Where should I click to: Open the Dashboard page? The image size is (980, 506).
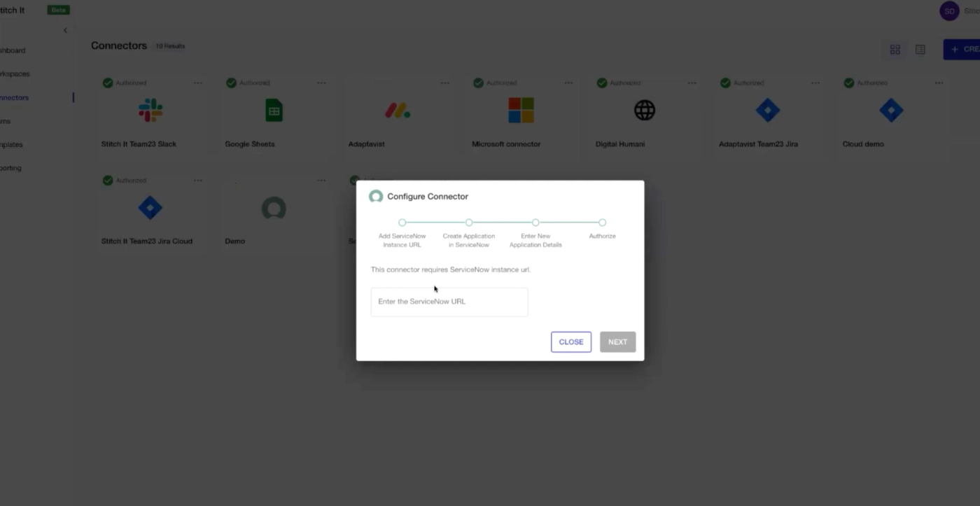(x=13, y=50)
